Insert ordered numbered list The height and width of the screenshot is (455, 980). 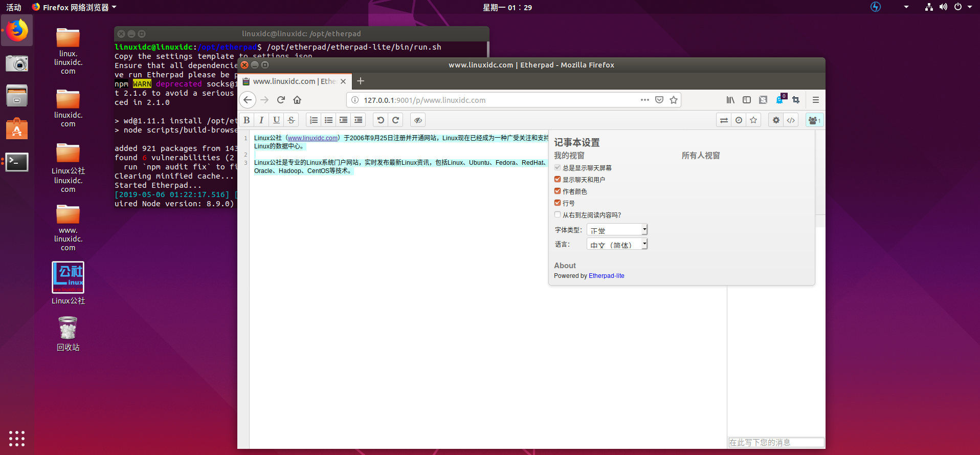[x=314, y=120]
